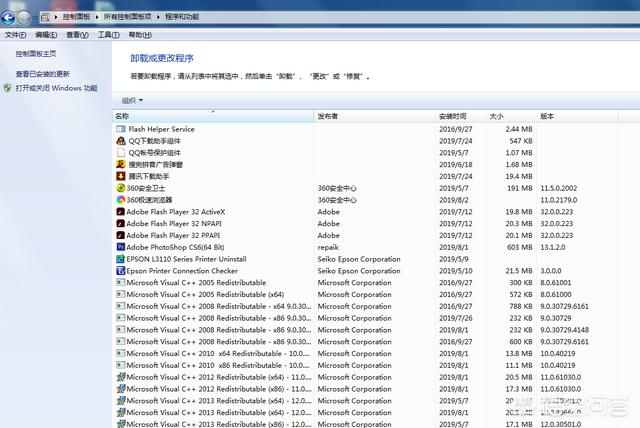
Task: Select Epson Printer Connection Checker entry
Action: coord(182,271)
